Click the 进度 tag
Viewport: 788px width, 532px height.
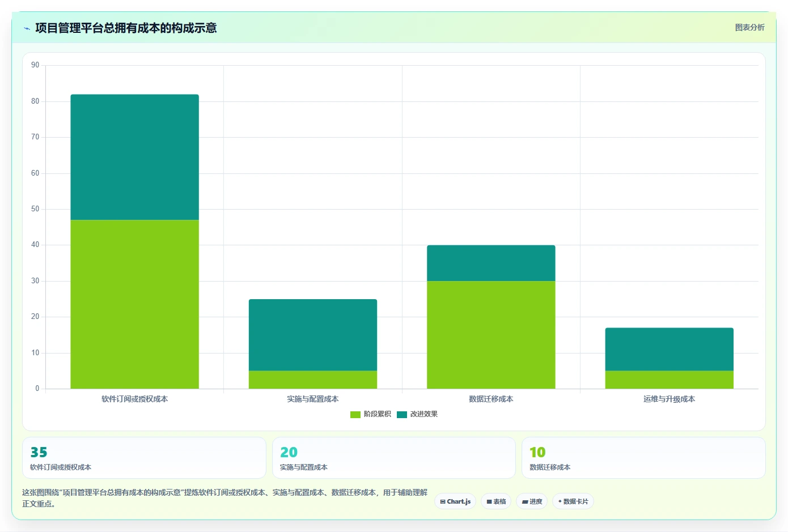pos(532,501)
